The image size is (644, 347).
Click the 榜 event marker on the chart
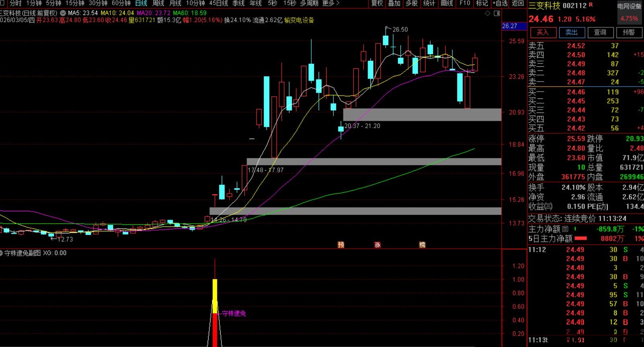click(422, 245)
